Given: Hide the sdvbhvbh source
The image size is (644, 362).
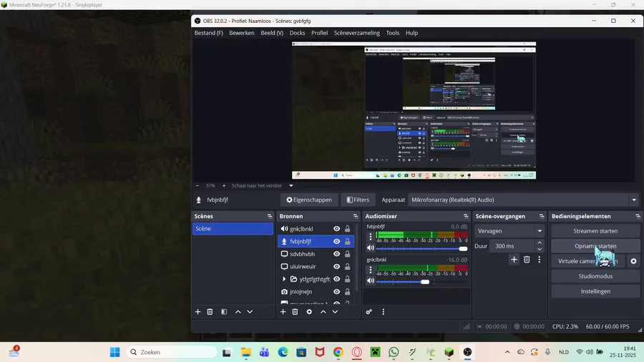Looking at the screenshot, I should point(336,254).
